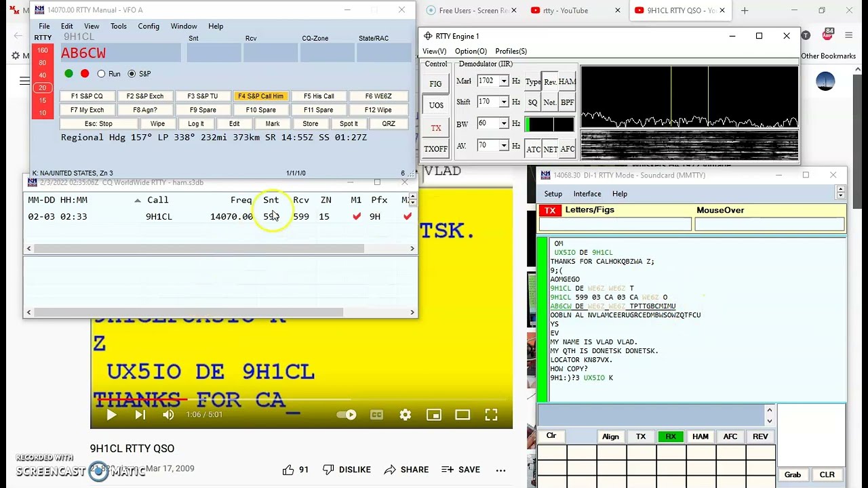Play the YouTube video
Image resolution: width=868 pixels, height=488 pixels.
click(111, 415)
